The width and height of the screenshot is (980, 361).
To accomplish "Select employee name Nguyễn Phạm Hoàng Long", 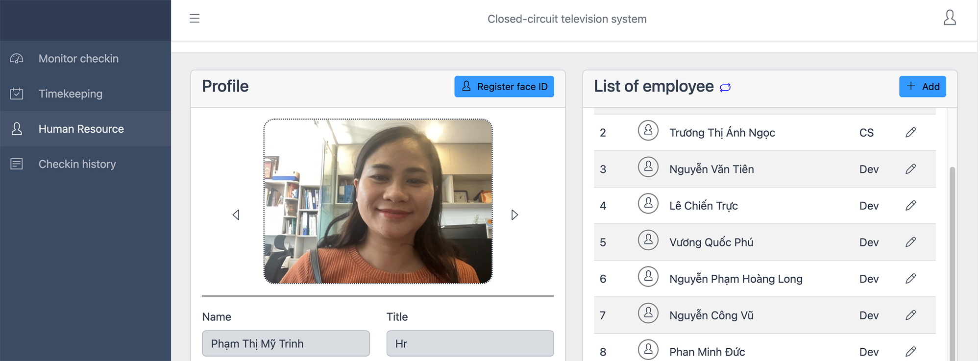I will click(736, 279).
